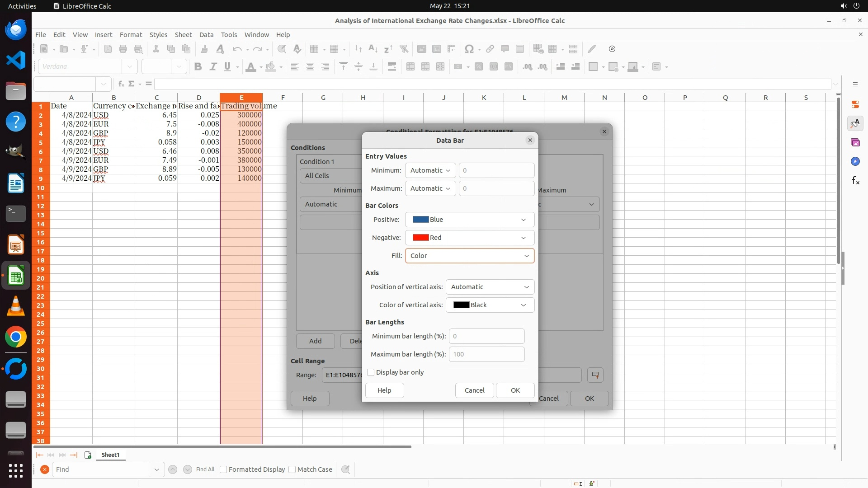Toggle the Match Case checkbox
The height and width of the screenshot is (488, 868).
point(292,469)
